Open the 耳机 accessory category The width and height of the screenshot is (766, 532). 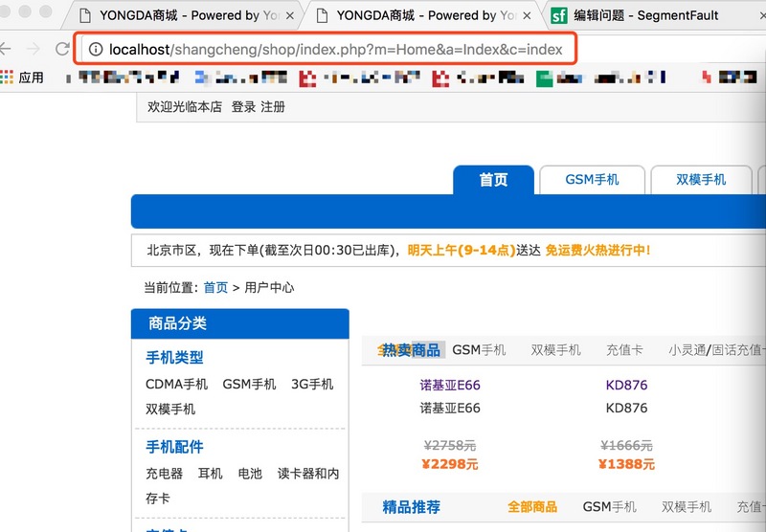pos(210,474)
